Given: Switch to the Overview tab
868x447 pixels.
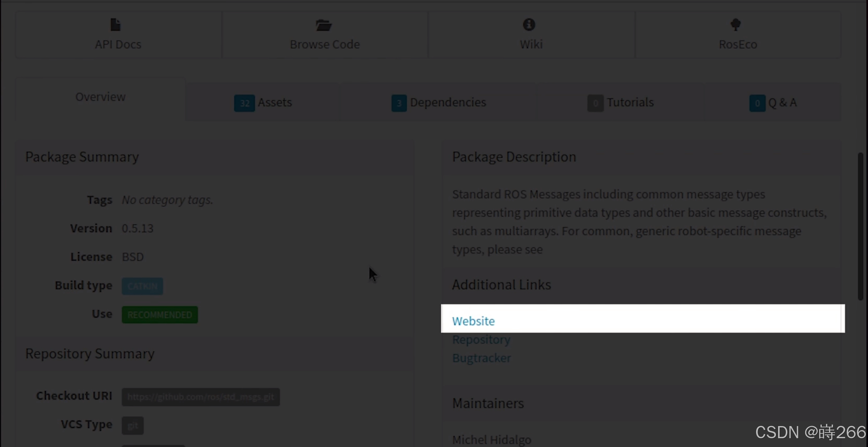Looking at the screenshot, I should (100, 97).
